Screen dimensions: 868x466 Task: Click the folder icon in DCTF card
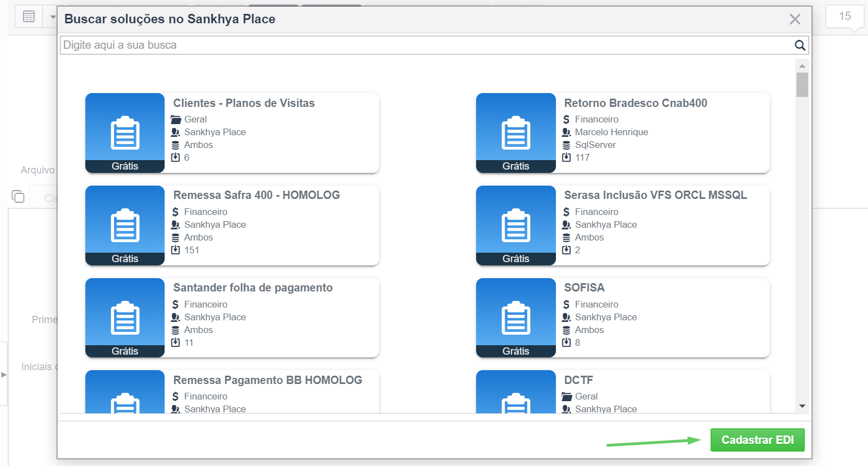pos(566,396)
